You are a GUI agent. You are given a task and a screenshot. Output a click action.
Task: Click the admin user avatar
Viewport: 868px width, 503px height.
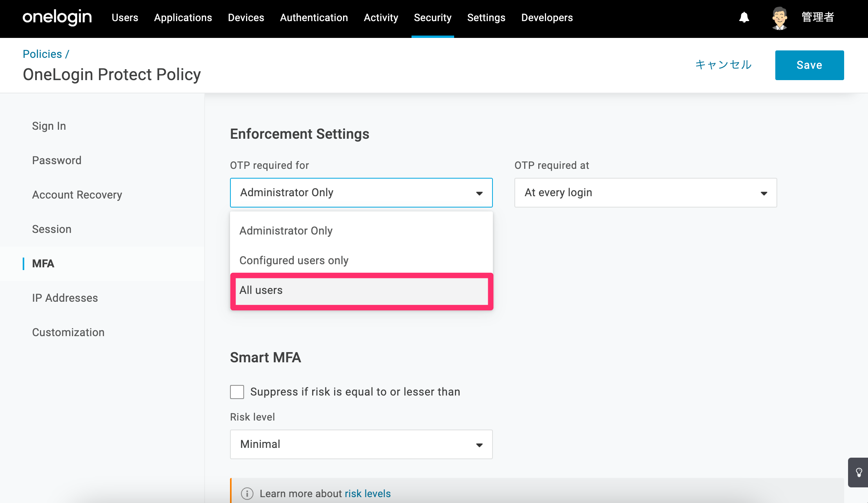pyautogui.click(x=780, y=18)
